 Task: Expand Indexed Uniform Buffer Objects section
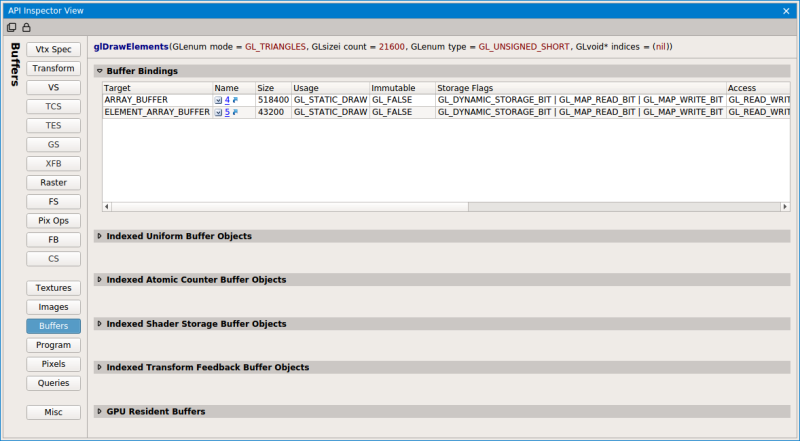[x=99, y=236]
